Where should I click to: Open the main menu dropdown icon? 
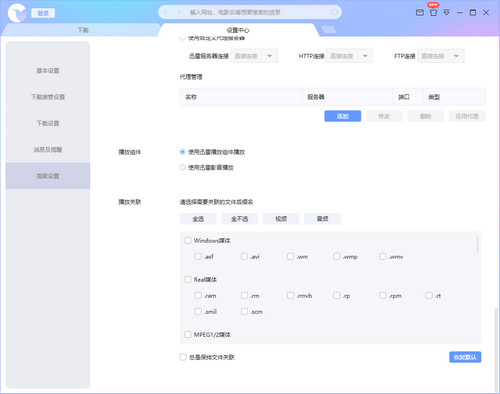click(x=446, y=13)
